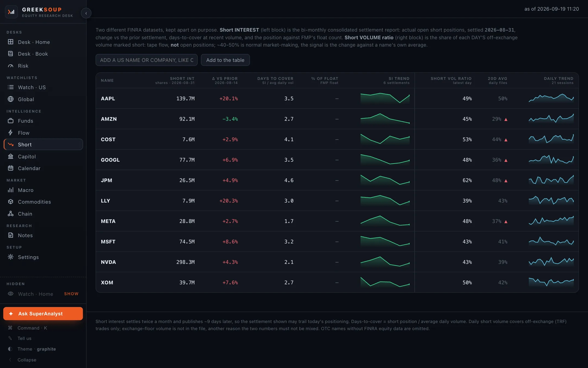This screenshot has width=588, height=368.
Task: Click Add to the table button
Action: (225, 60)
